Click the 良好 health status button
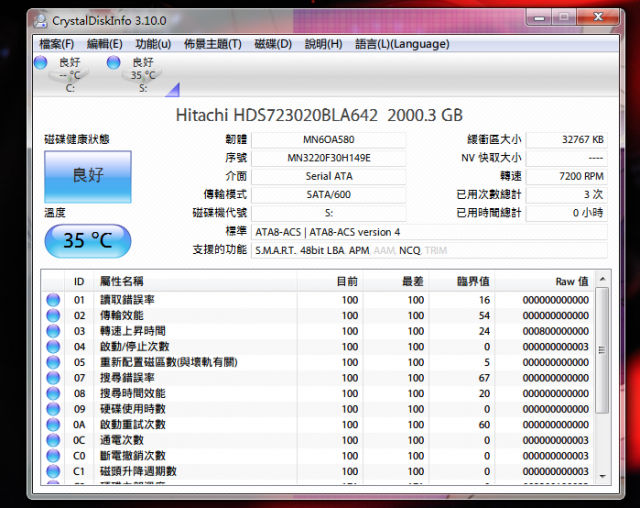The width and height of the screenshot is (640, 508). (x=88, y=177)
